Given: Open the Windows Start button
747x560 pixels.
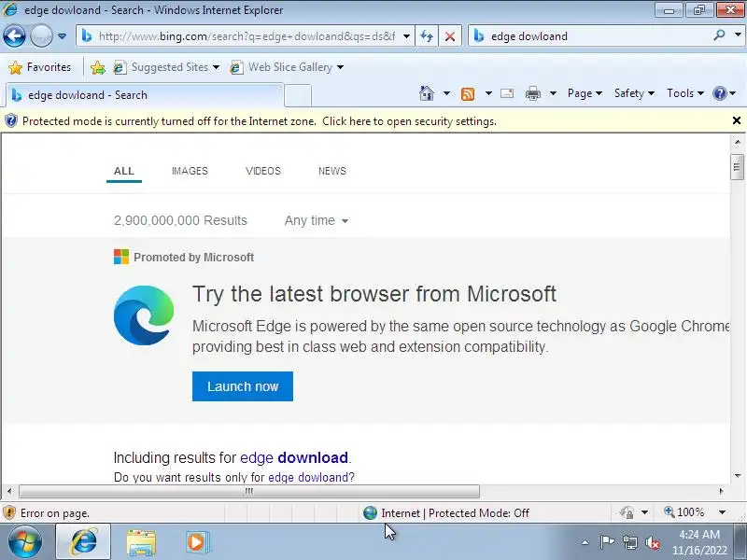Looking at the screenshot, I should pyautogui.click(x=24, y=542).
